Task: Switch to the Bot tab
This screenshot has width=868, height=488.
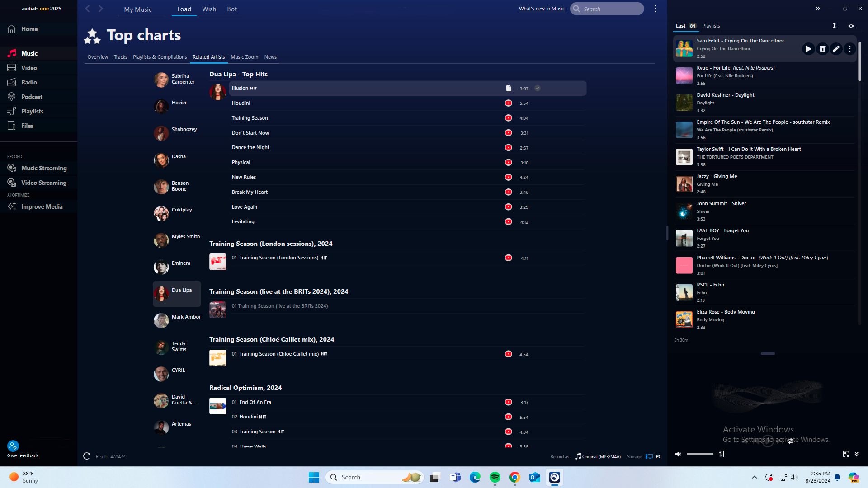Action: coord(232,9)
